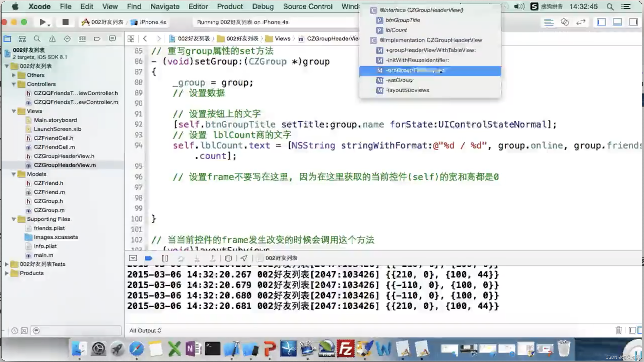
Task: Select the Version editor button
Action: point(581,22)
